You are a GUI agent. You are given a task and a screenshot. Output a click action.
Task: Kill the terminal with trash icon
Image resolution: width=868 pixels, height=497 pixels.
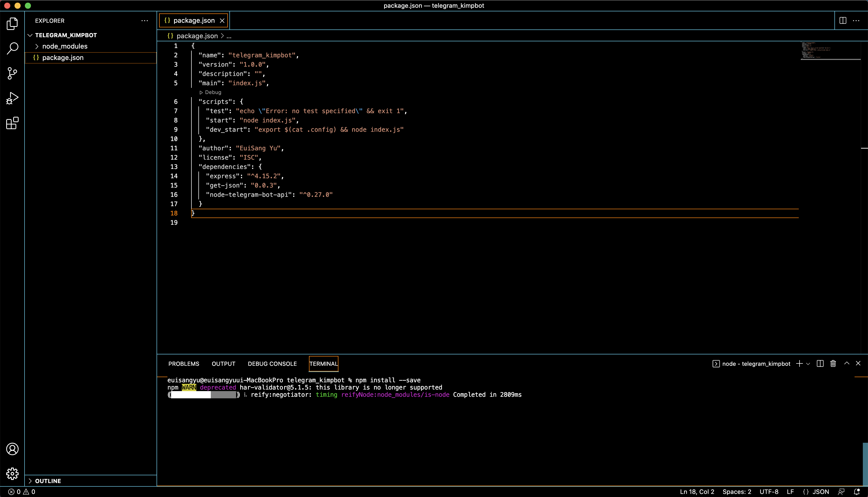coord(833,363)
